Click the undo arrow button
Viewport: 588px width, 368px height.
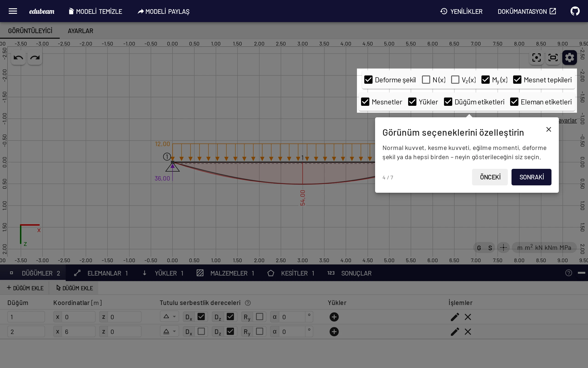point(18,58)
